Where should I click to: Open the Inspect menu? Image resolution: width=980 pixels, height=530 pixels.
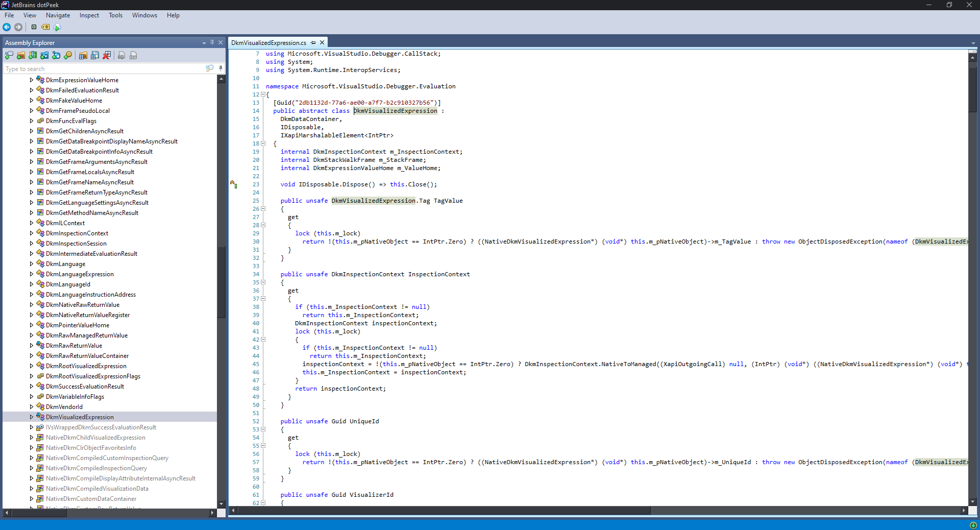point(89,15)
